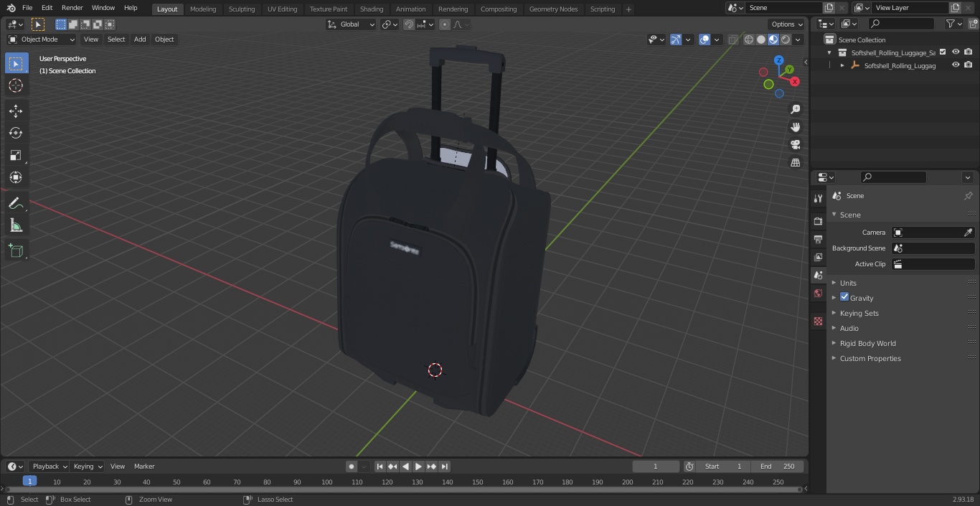Click the outliner filter funnel icon
Screen dimensions: 980x506
[951, 24]
